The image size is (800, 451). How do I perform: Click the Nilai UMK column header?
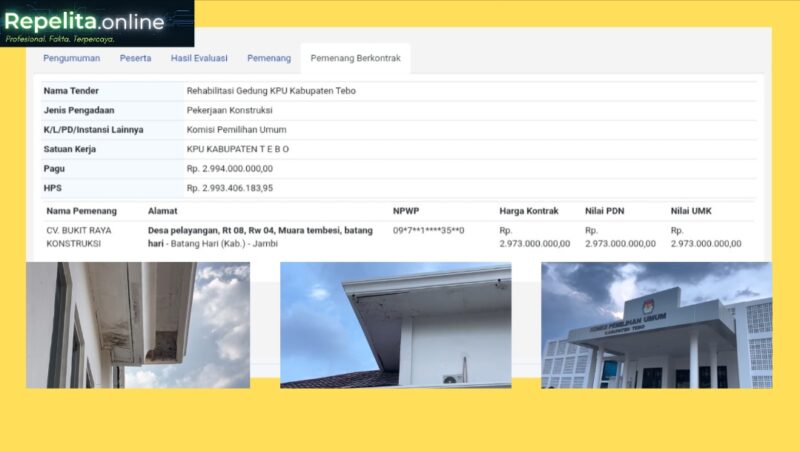tap(691, 211)
